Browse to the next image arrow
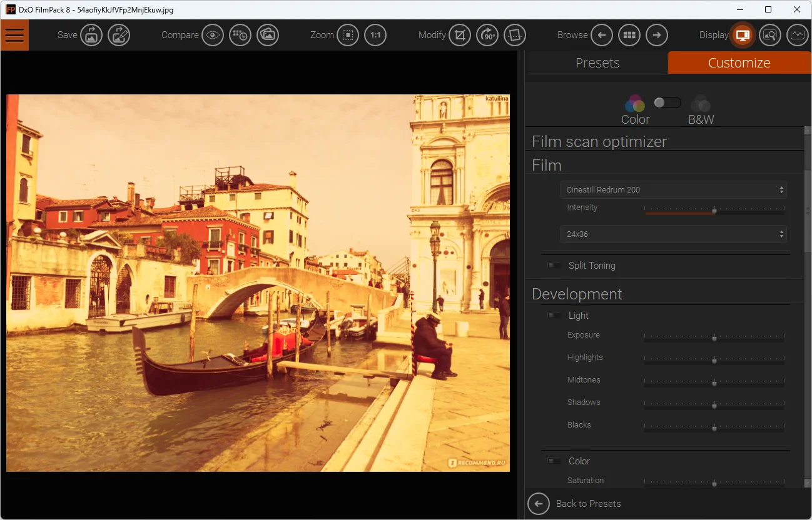The height and width of the screenshot is (520, 812). click(657, 35)
